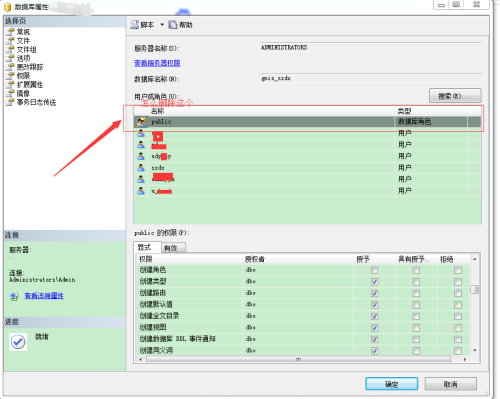This screenshot has width=500, height=399.
Task: Click the 拒绝 column header
Action: [453, 259]
